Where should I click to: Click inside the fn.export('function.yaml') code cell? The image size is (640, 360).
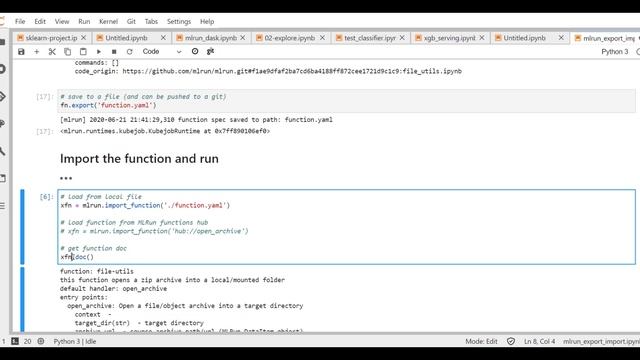pyautogui.click(x=346, y=101)
